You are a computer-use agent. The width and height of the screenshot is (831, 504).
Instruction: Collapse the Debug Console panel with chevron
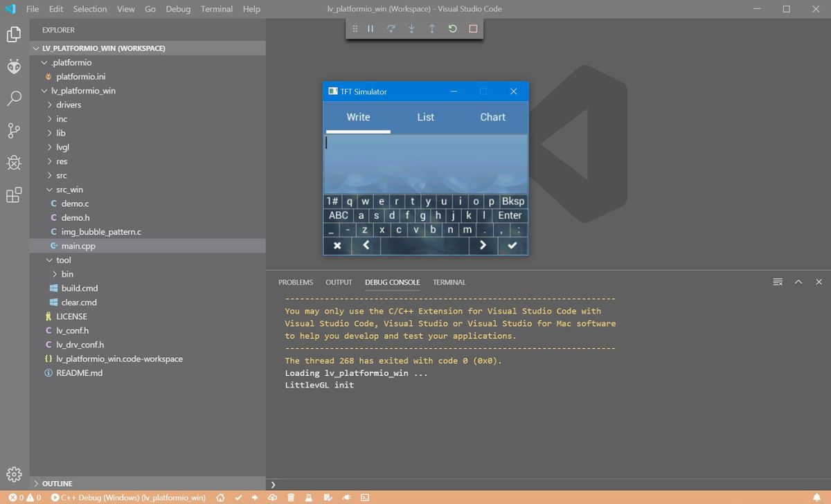798,282
